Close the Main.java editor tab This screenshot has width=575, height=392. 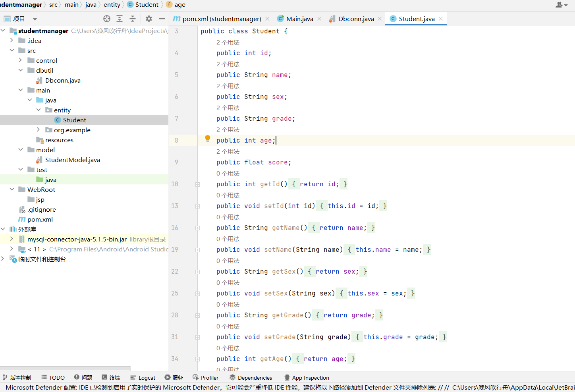(319, 19)
